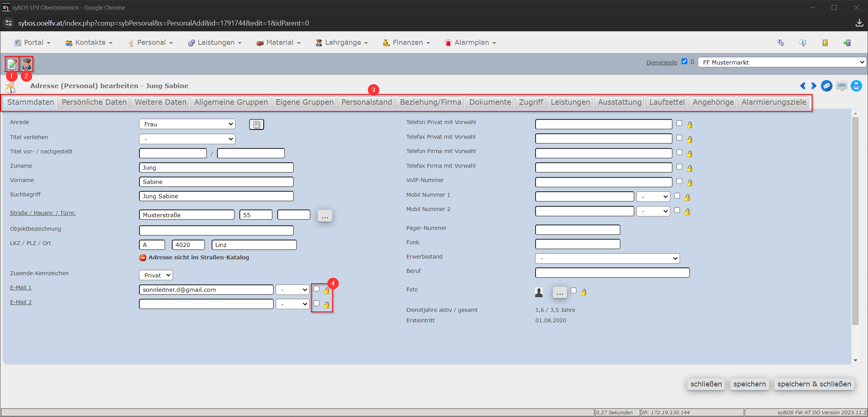The width and height of the screenshot is (868, 417).
Task: Click the top-right translate/globe icon in menu bar
Action: [x=781, y=43]
